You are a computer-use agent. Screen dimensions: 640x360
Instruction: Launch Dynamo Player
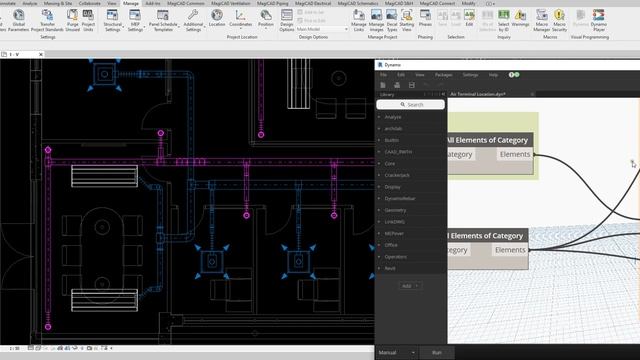(x=599, y=20)
